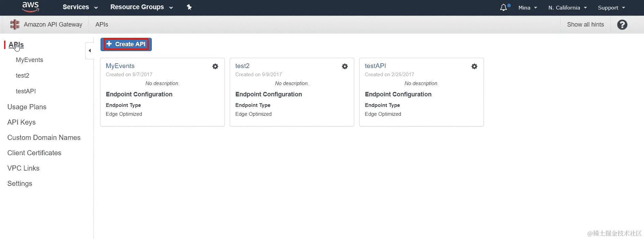
Task: Select MyEvents in the sidebar
Action: [x=29, y=60]
